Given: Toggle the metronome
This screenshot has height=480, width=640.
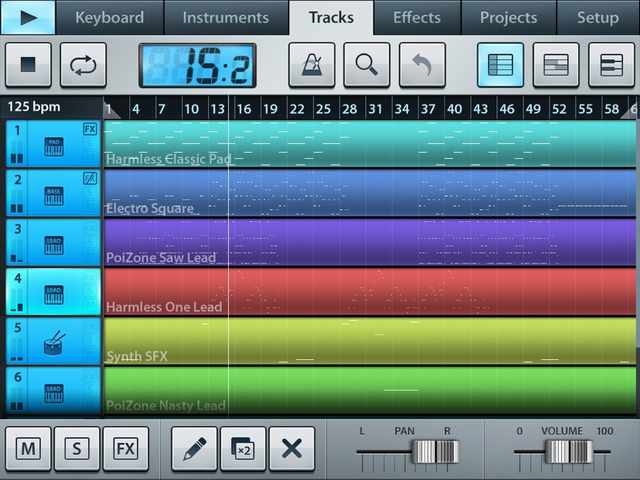Looking at the screenshot, I should (312, 66).
